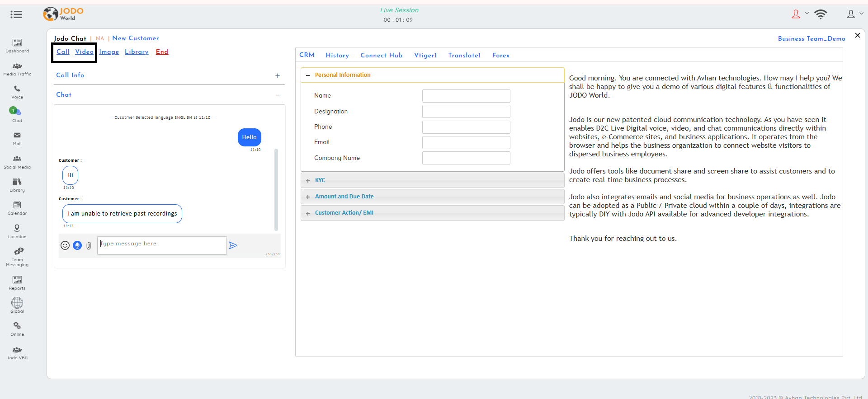The image size is (868, 399).
Task: Switch to the Connect Hub tab
Action: (381, 55)
